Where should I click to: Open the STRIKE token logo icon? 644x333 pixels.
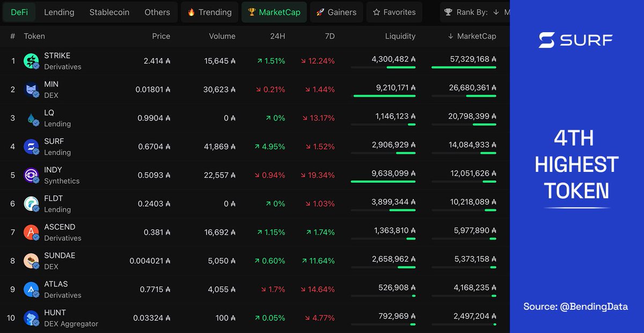click(31, 61)
